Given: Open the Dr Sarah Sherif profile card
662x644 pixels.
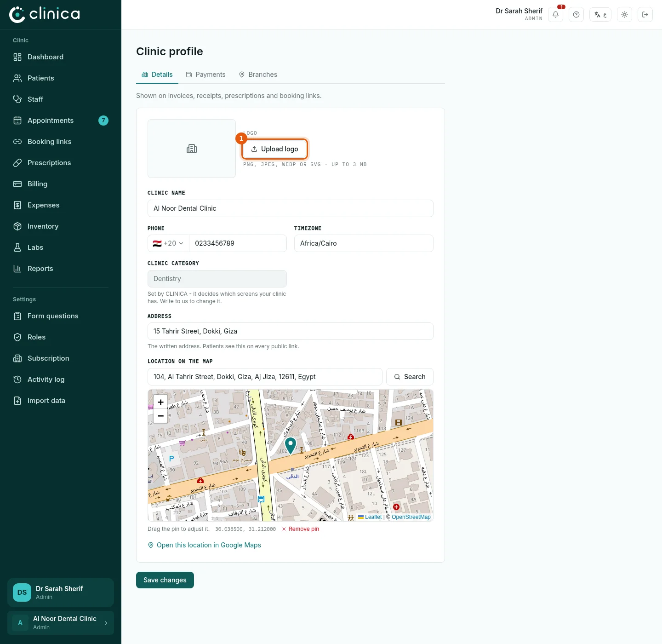Looking at the screenshot, I should click(61, 592).
